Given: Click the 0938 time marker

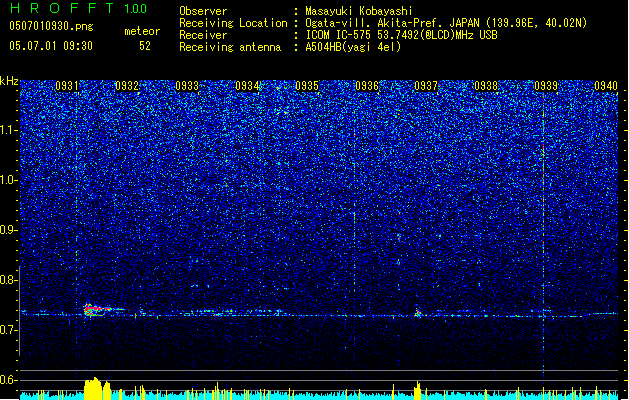Looking at the screenshot, I should (x=486, y=86).
